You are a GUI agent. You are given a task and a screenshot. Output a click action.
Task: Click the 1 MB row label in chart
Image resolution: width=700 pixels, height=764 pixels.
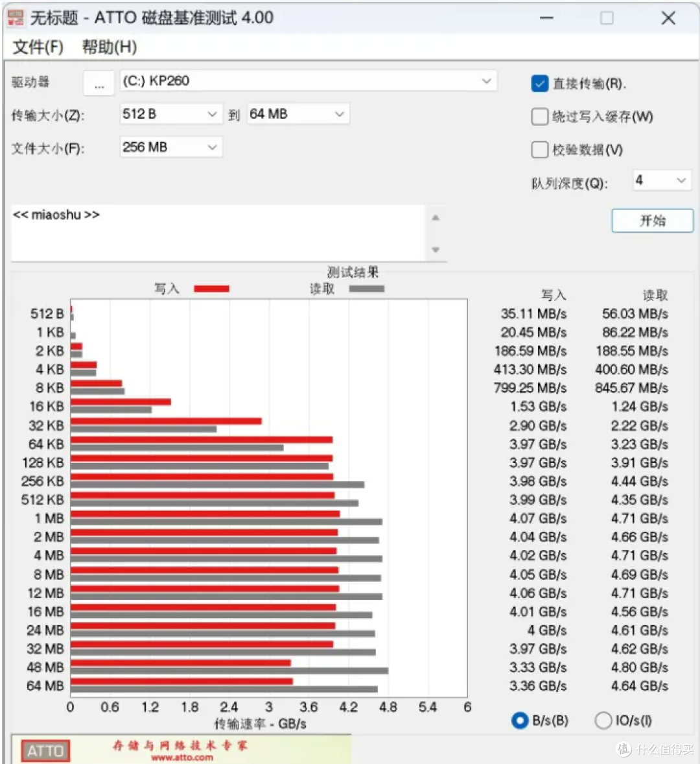[49, 518]
